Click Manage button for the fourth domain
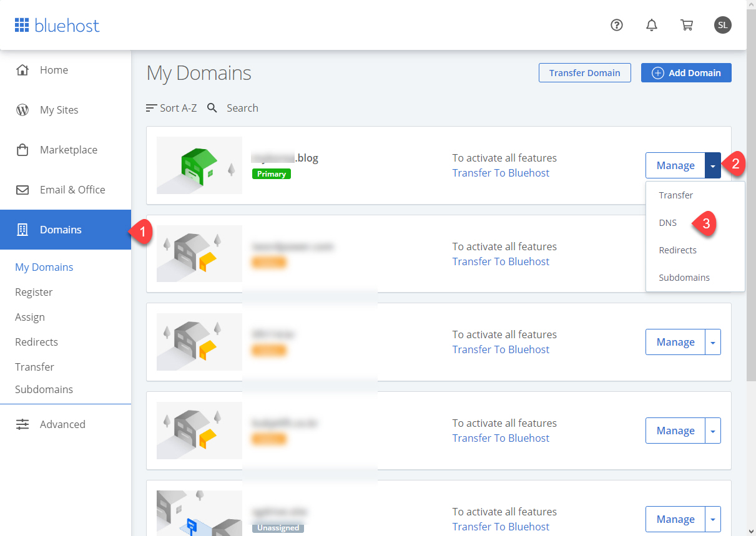Viewport: 756px width, 536px height. coord(675,431)
